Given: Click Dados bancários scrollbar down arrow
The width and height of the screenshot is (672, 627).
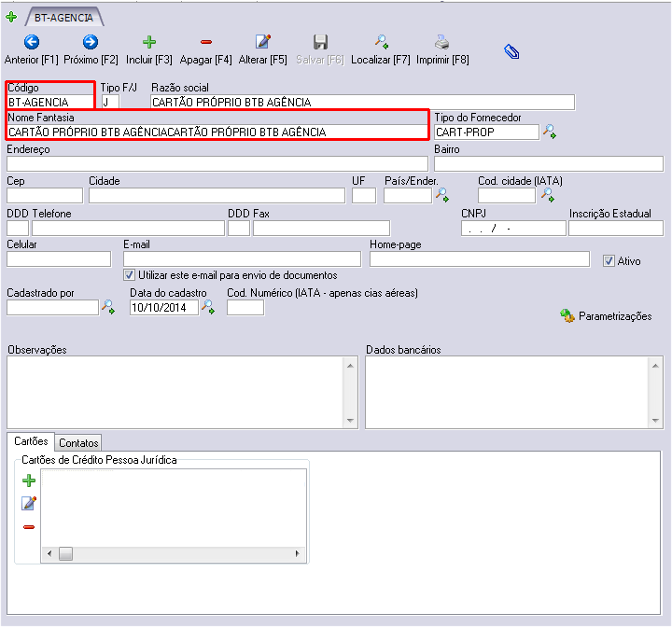Looking at the screenshot, I should 655,420.
